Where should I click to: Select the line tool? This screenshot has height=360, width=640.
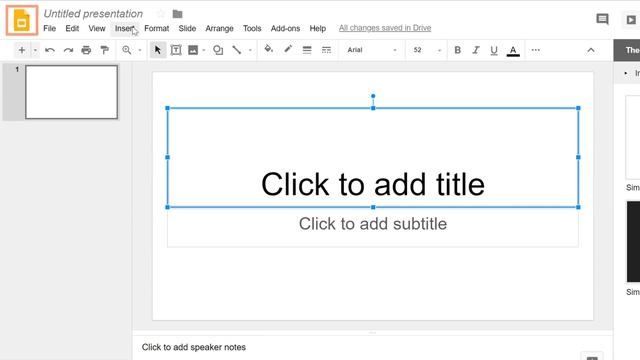coord(237,50)
